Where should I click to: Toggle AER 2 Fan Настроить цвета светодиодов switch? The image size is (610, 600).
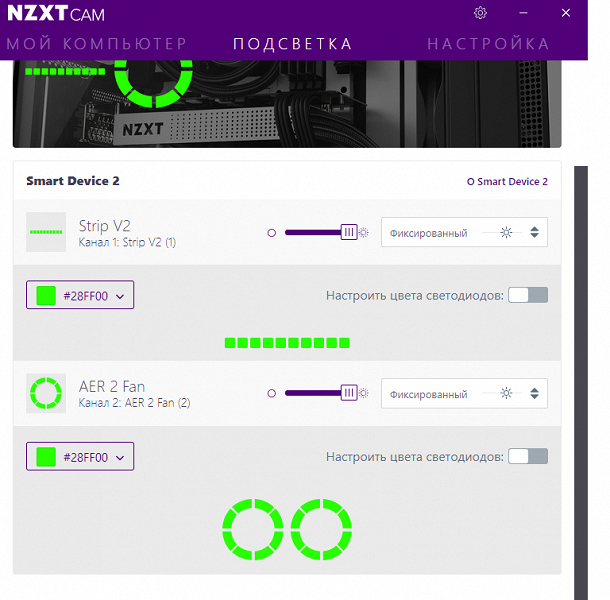(x=528, y=456)
